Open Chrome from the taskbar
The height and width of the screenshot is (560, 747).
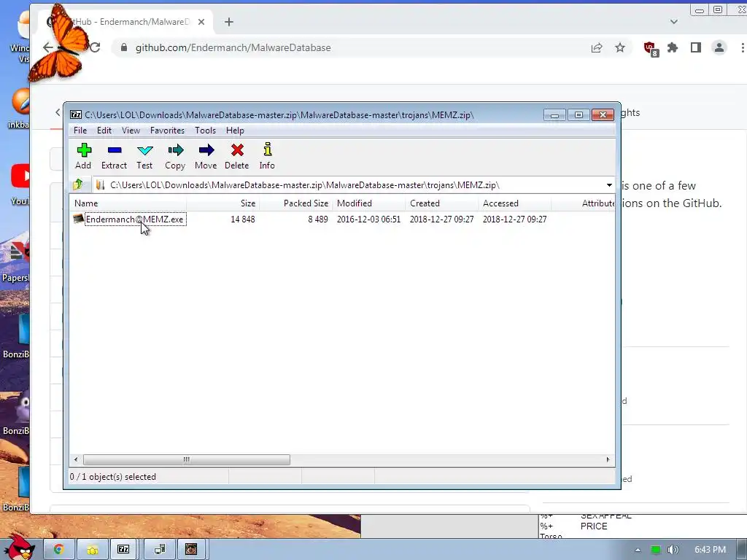pos(58,550)
